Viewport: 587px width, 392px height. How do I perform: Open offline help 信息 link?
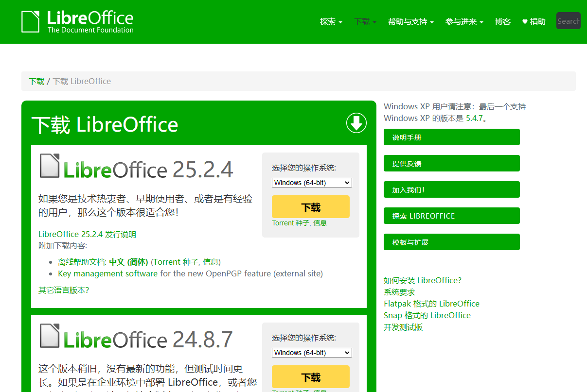[211, 262]
